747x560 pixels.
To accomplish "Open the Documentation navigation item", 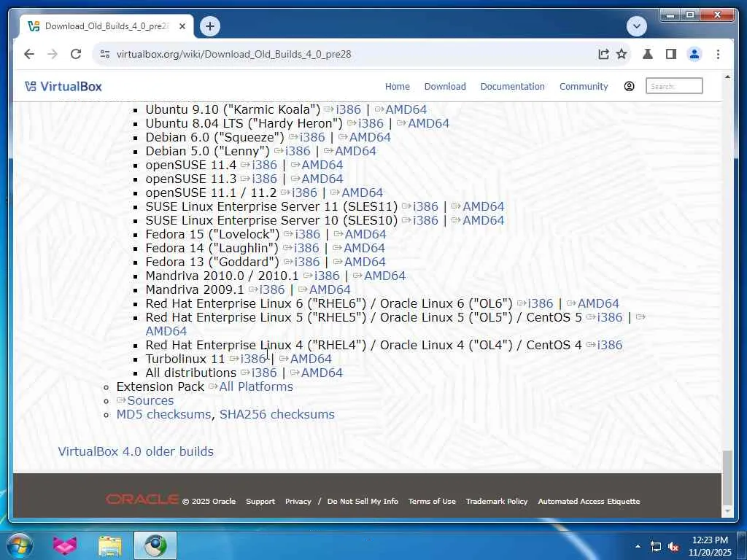I will (x=512, y=86).
